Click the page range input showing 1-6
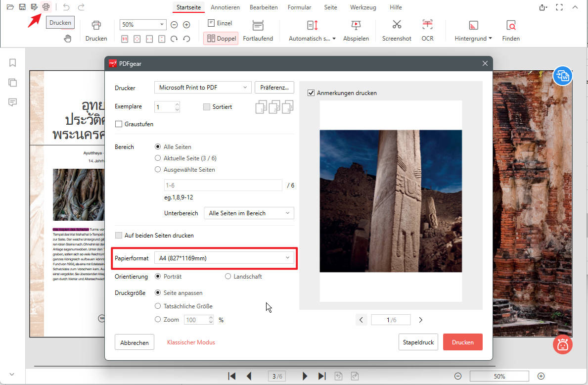Viewport: 588px width, 385px height. tap(223, 185)
